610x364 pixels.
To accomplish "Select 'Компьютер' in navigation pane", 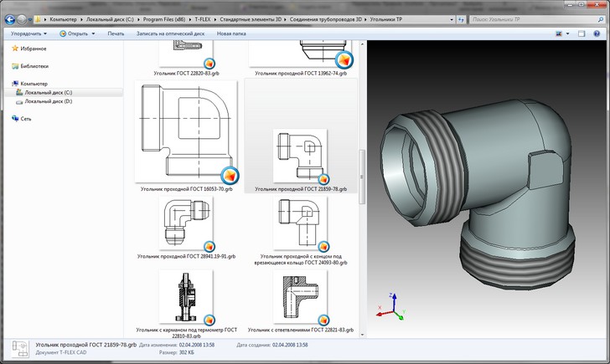I will pyautogui.click(x=34, y=84).
